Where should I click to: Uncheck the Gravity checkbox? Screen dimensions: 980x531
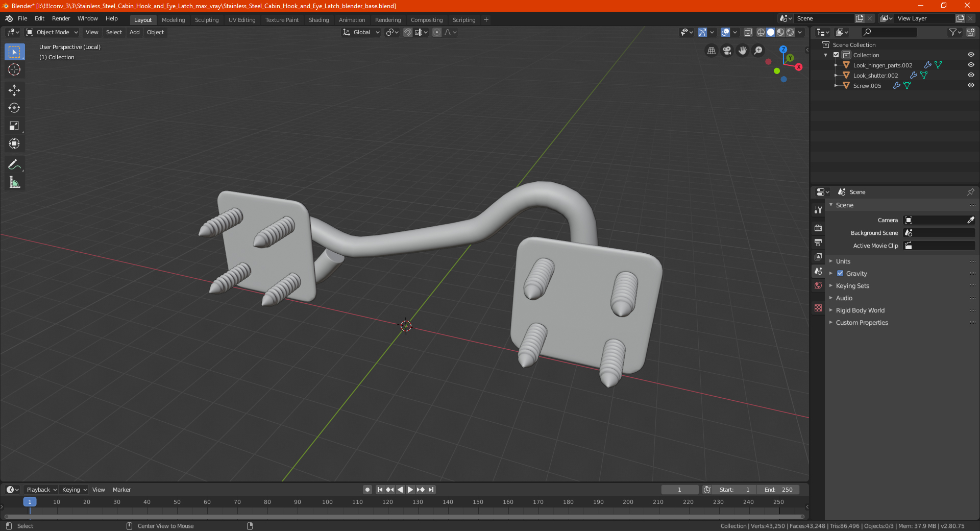pos(840,274)
